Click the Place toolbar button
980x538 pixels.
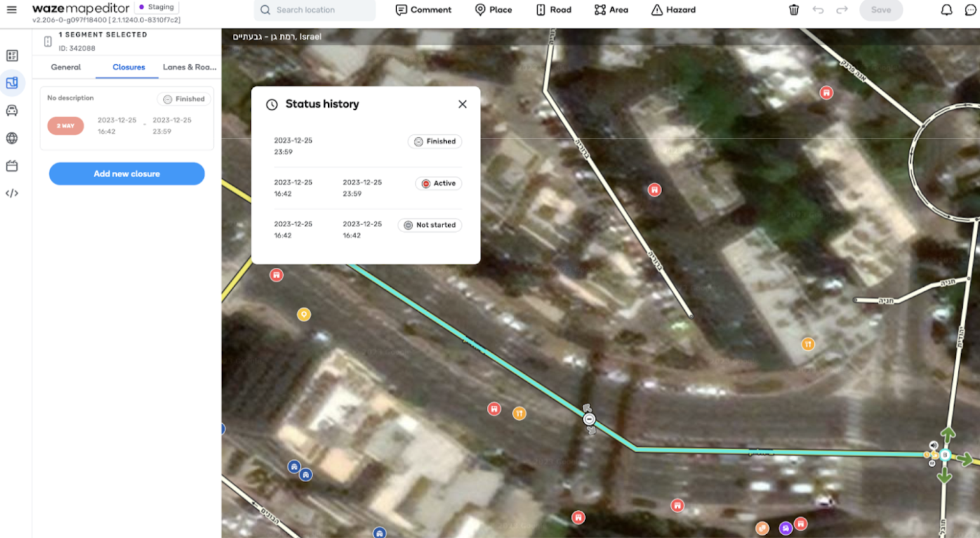pyautogui.click(x=493, y=10)
